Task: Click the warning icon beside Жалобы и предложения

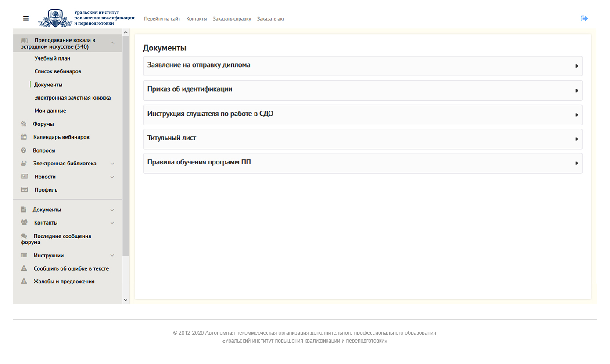Action: click(x=24, y=282)
